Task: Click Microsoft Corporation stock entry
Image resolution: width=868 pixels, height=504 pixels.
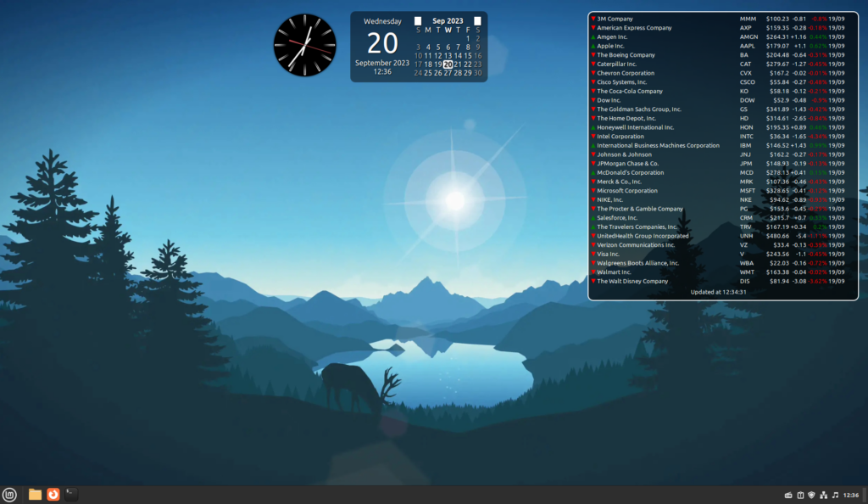Action: [626, 191]
